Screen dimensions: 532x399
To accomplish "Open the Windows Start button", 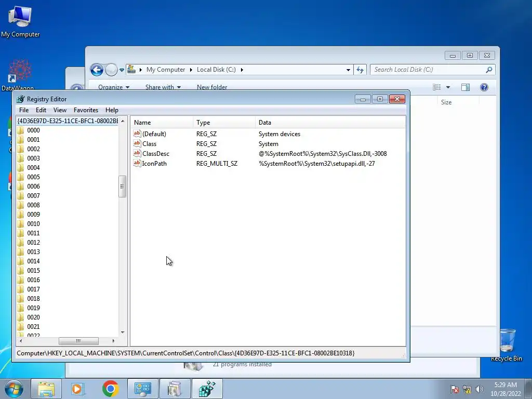I will point(14,389).
